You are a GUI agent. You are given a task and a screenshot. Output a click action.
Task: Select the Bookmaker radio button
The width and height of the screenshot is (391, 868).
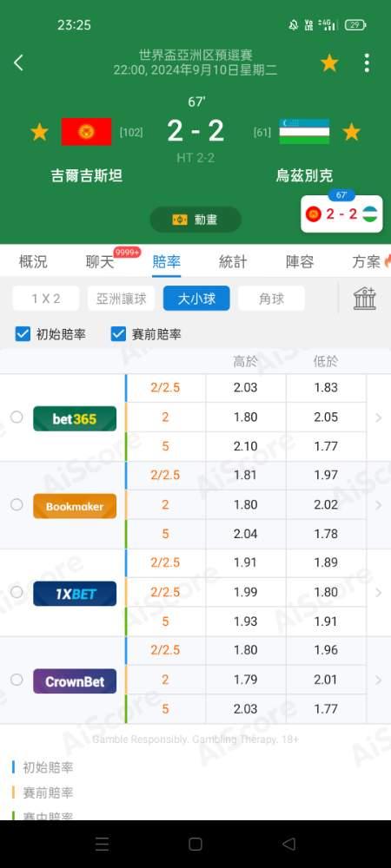[x=17, y=504]
